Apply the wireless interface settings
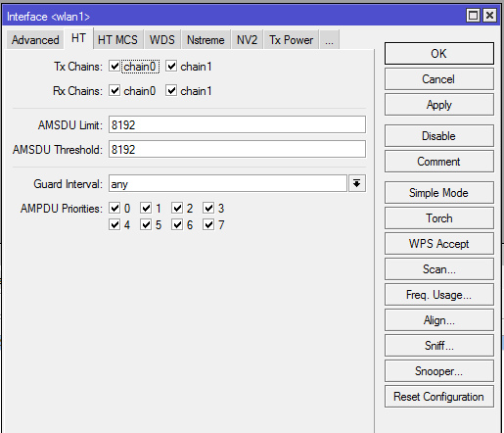This screenshot has height=433, width=504. 439,105
